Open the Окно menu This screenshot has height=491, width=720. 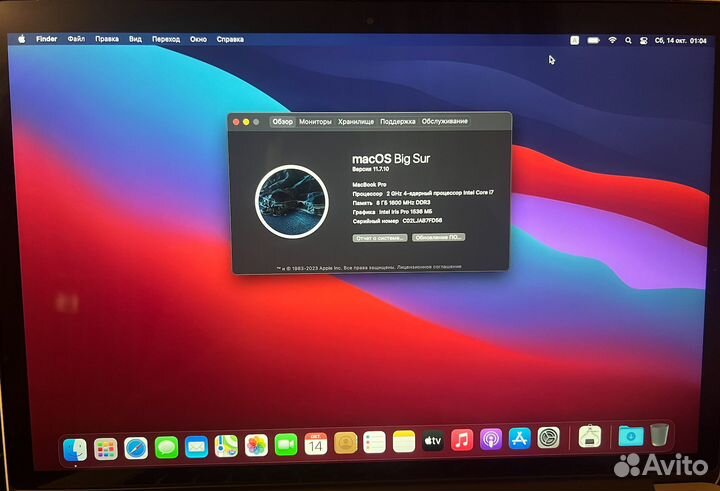[198, 40]
